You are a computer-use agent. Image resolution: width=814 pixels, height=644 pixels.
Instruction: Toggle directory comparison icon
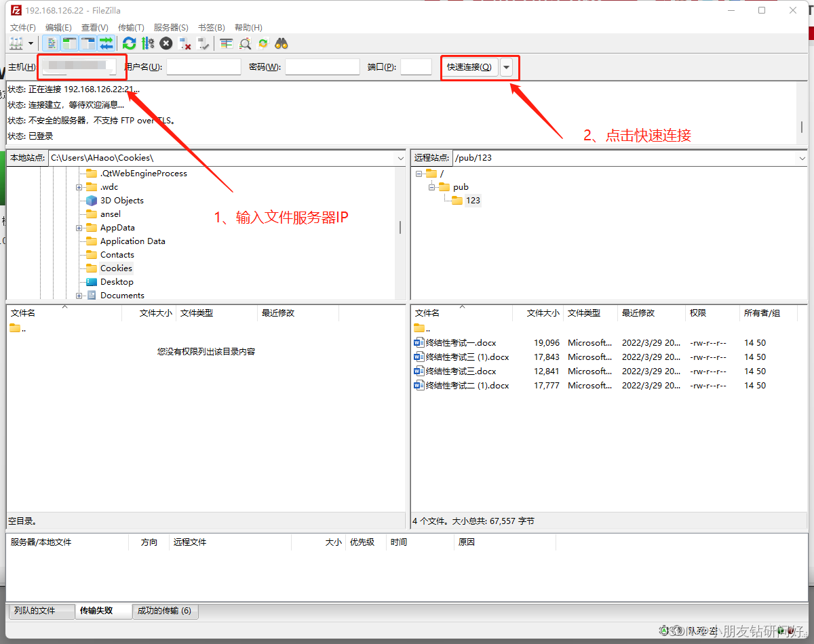tap(245, 43)
